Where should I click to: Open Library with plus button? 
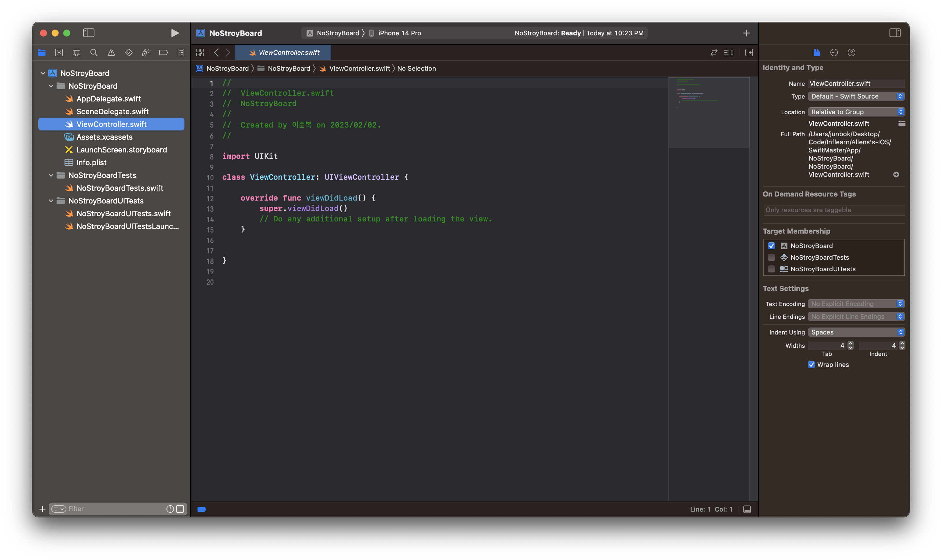747,33
